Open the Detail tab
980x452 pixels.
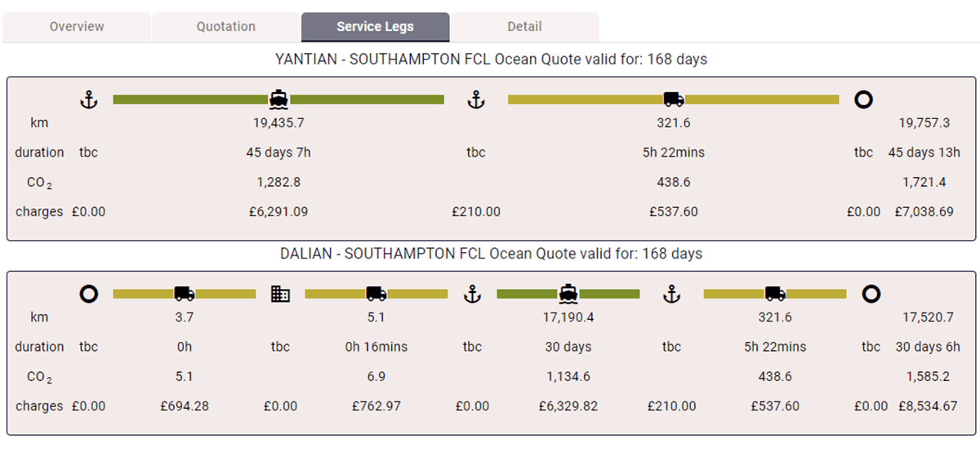point(524,27)
